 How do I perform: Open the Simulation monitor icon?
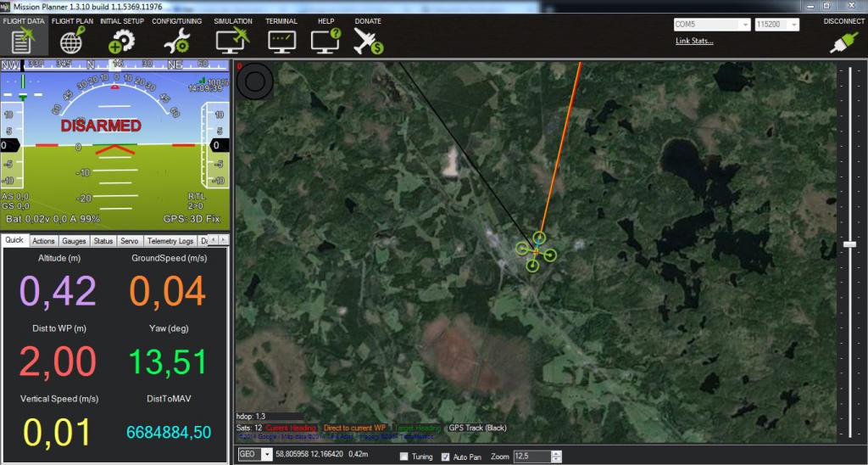click(x=233, y=41)
